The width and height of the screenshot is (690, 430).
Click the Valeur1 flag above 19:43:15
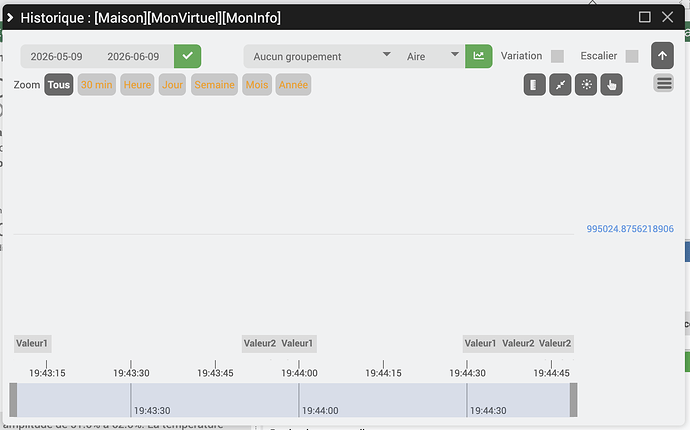click(x=32, y=343)
